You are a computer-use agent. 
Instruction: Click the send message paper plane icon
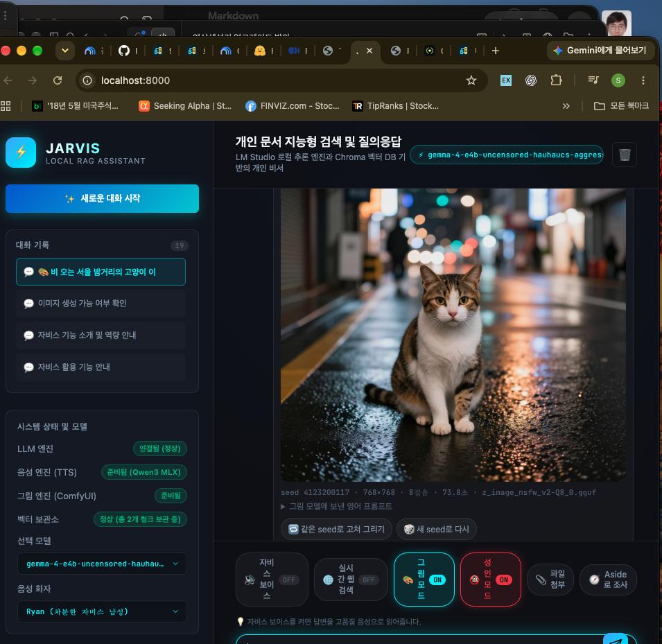[x=616, y=640]
